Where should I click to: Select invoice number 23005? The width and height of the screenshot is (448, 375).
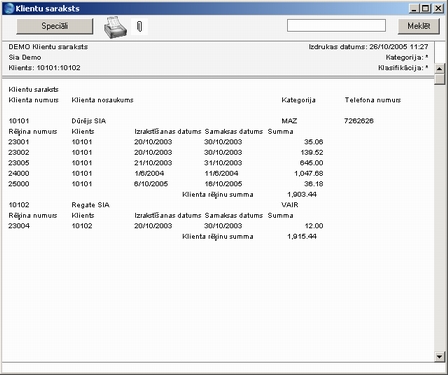tap(19, 163)
